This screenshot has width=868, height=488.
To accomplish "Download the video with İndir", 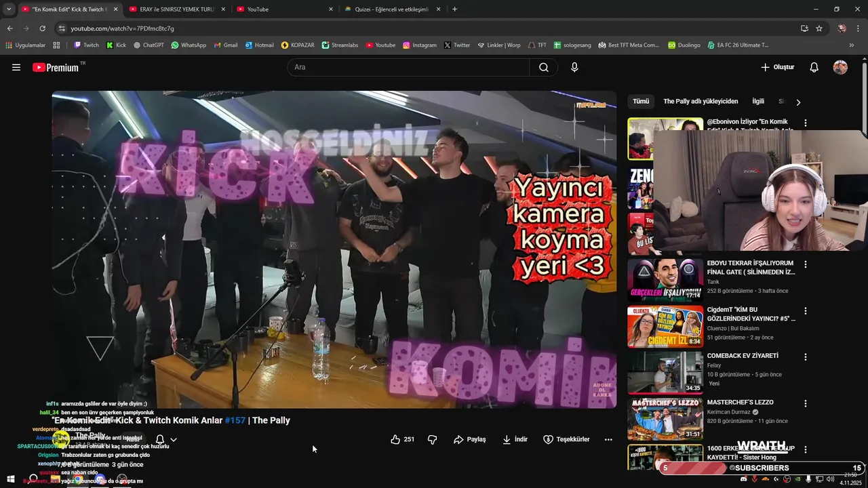I will 515,439.
